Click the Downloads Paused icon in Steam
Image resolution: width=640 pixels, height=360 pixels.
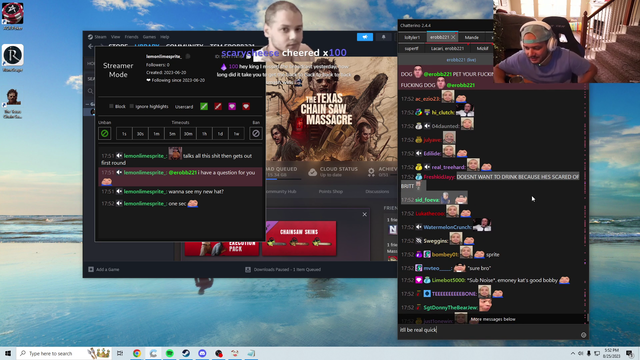tap(248, 269)
